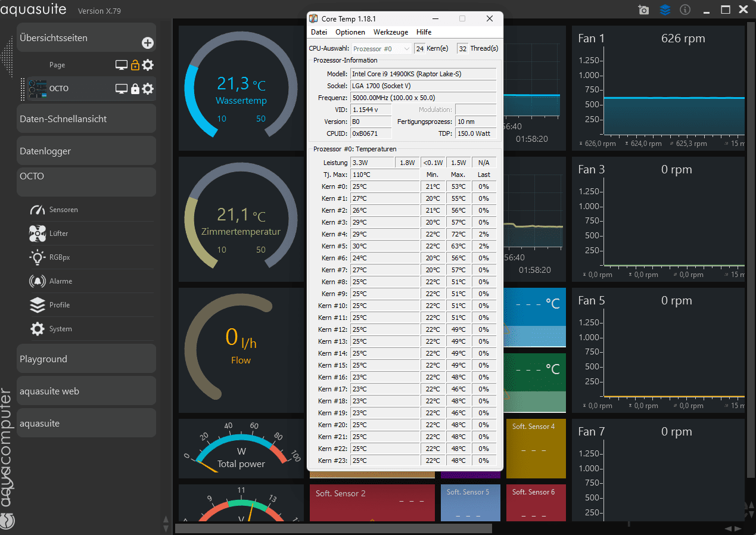Screen dimensions: 756x535
Task: Open the Werkzeuge menu in Core Temp
Action: pyautogui.click(x=391, y=32)
